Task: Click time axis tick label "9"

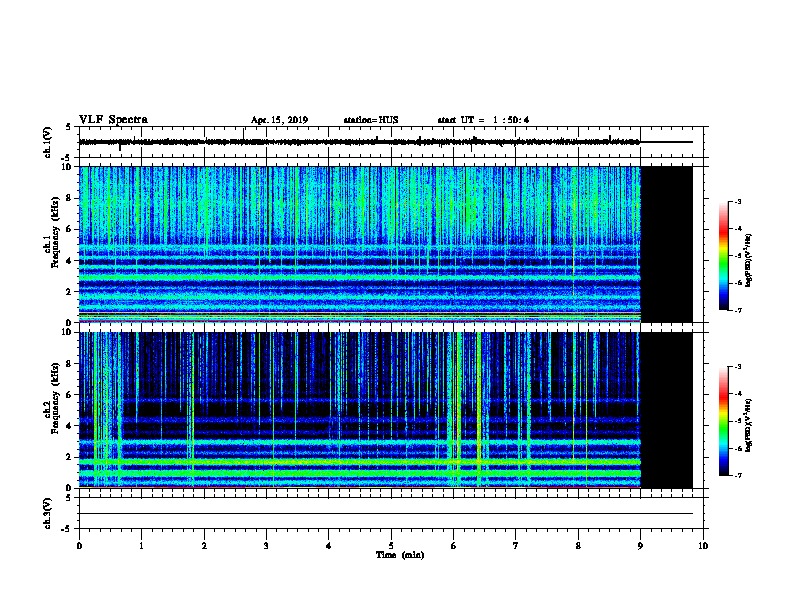Action: (x=640, y=545)
